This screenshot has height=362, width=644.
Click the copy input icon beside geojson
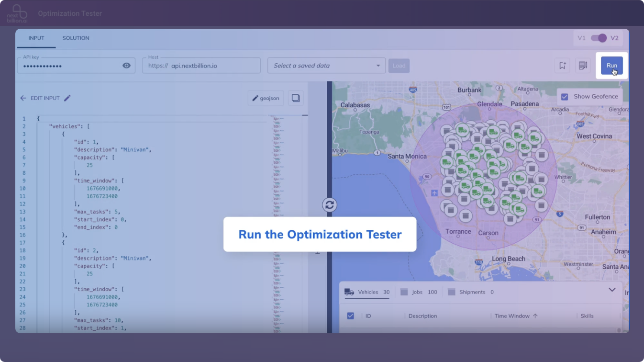point(296,98)
